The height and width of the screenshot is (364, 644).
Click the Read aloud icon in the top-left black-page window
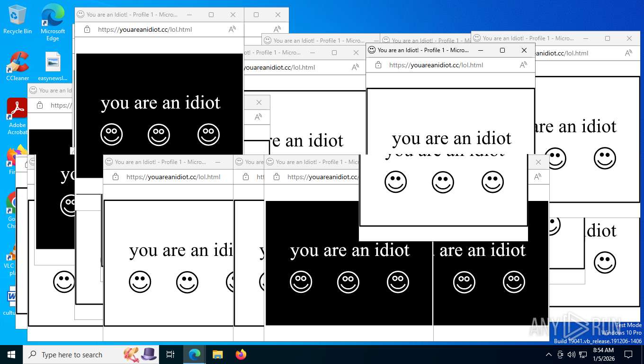tap(233, 29)
